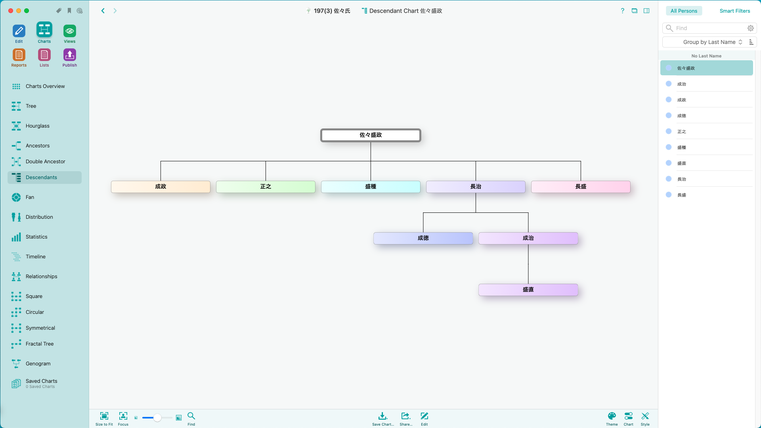Click the bookmark icon in the title bar
Viewport: 761px width, 428px height.
pos(69,11)
